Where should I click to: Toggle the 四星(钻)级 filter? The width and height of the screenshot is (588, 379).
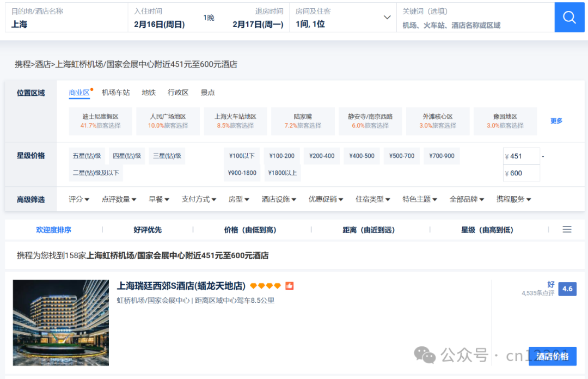pyautogui.click(x=127, y=156)
